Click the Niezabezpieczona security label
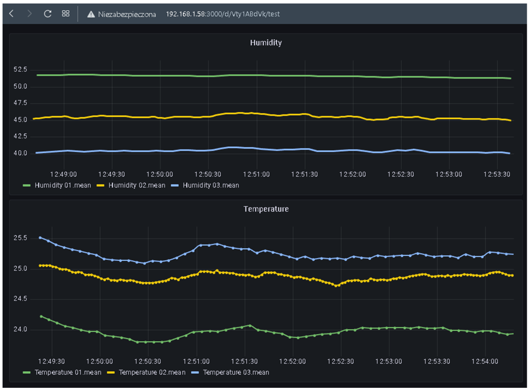532x392 pixels. click(x=127, y=14)
